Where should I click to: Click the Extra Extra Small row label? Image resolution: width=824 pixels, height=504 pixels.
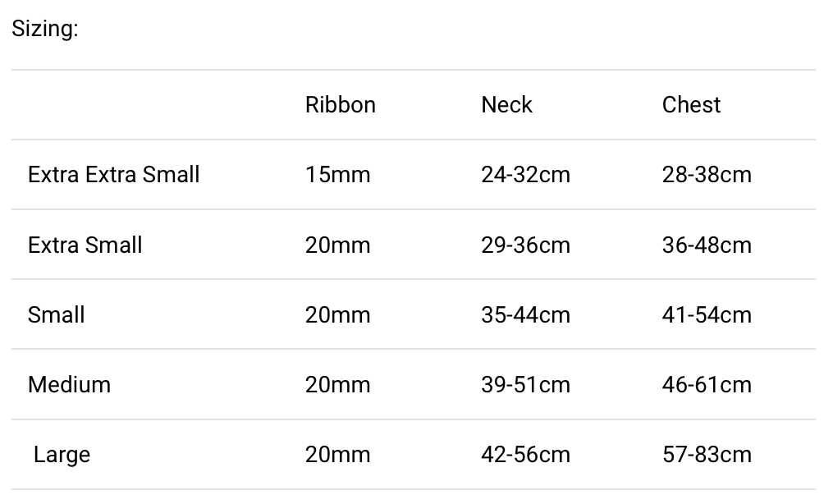(x=114, y=175)
